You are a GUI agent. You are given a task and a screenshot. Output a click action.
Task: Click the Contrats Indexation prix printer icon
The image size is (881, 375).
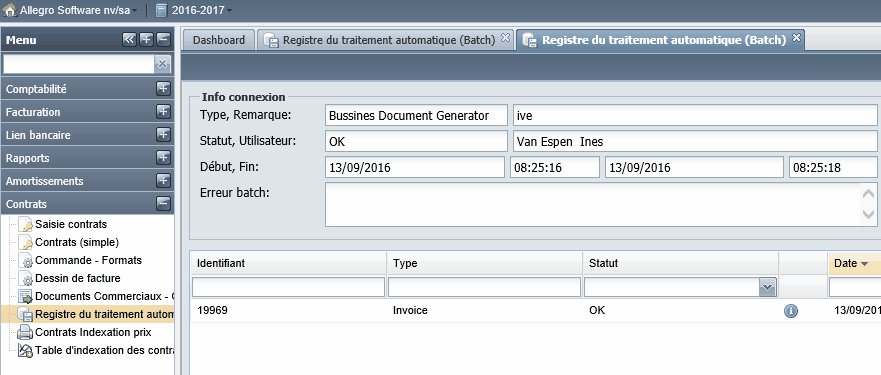(x=25, y=332)
